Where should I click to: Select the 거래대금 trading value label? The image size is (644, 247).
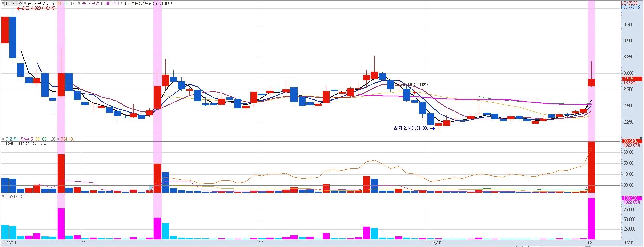14,196
